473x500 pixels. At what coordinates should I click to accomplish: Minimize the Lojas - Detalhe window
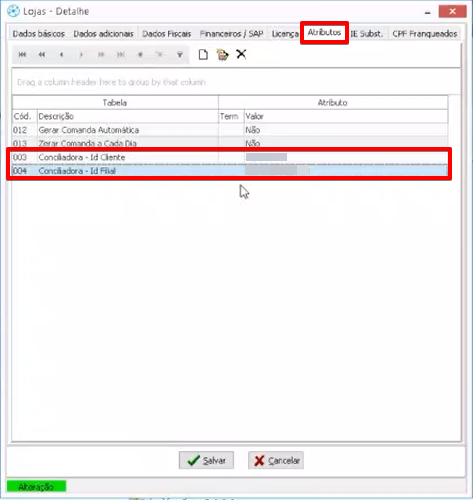click(x=428, y=12)
